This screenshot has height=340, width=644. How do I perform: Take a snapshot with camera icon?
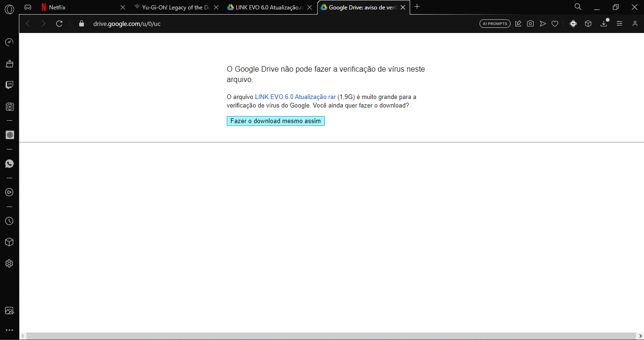530,24
